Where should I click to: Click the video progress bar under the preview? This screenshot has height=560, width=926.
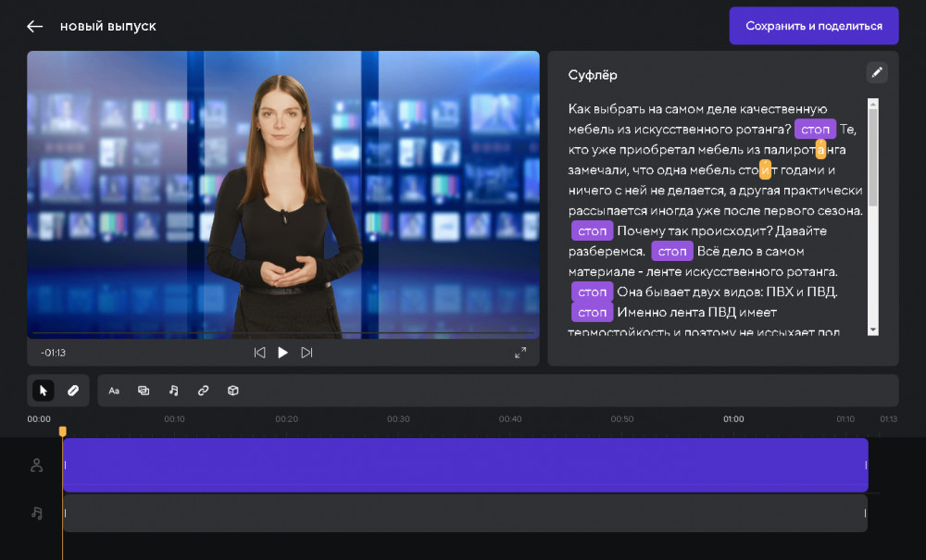pyautogui.click(x=282, y=333)
